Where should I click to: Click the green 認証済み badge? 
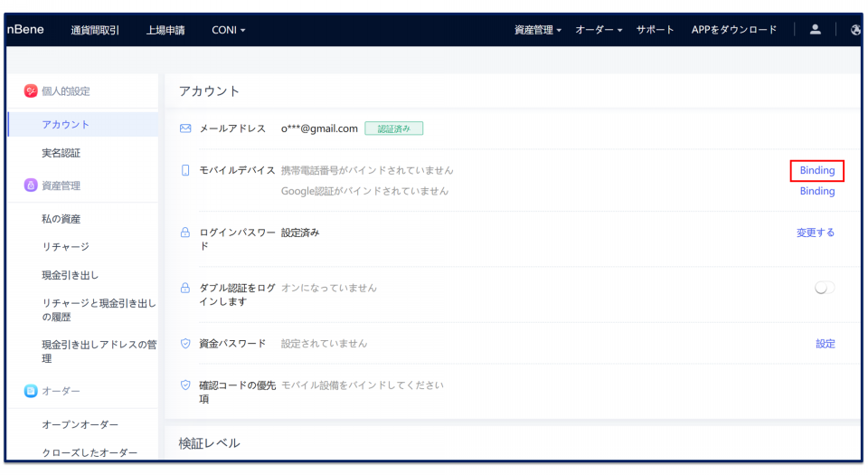[x=393, y=128]
